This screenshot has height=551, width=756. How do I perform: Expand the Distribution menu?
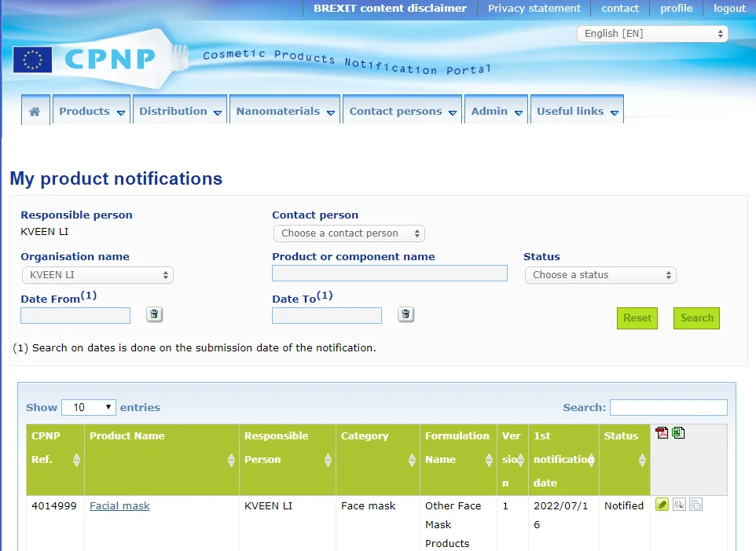(180, 112)
